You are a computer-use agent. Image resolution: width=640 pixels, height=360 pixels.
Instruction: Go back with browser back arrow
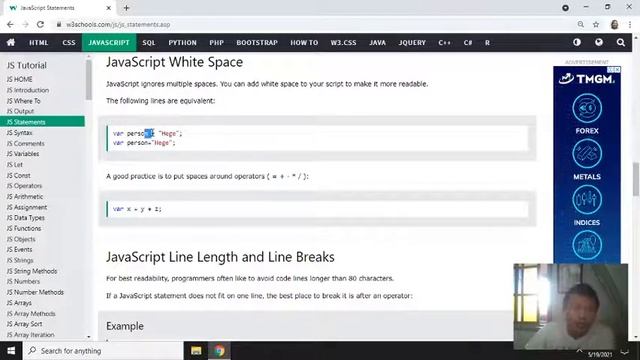[10, 24]
